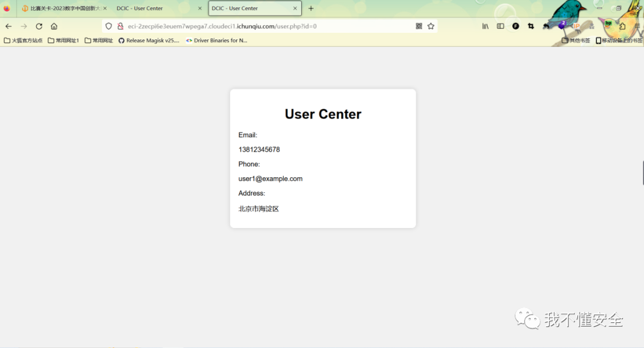This screenshot has width=644, height=348.
Task: Click the insecure connection padlock icon
Action: point(120,26)
